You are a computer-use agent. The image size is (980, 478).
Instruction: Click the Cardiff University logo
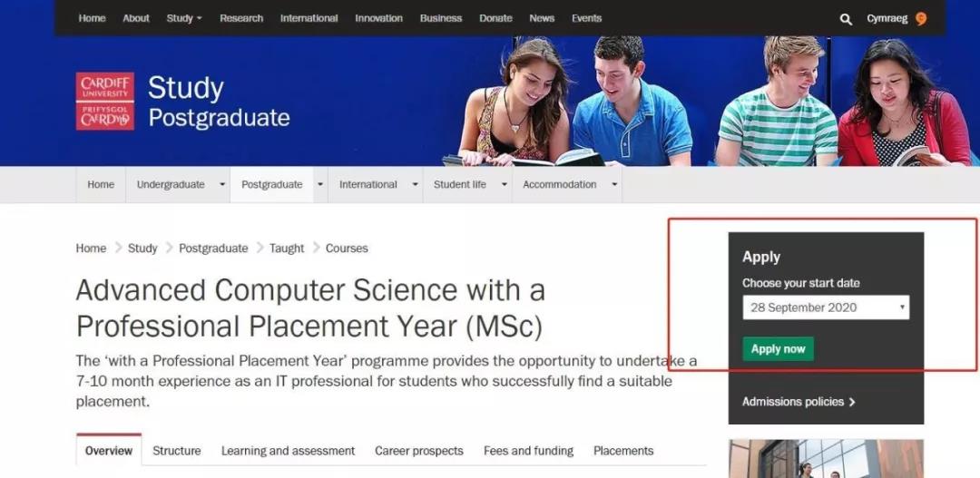click(105, 102)
